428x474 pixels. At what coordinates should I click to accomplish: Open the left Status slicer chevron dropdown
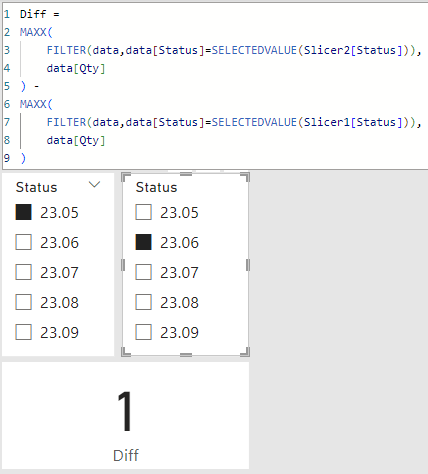point(94,184)
